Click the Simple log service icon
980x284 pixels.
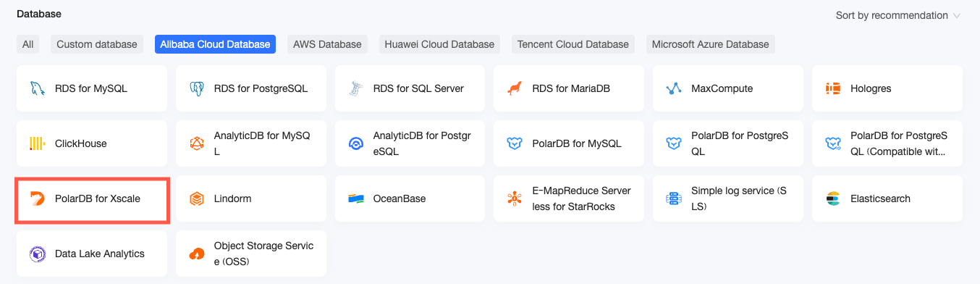674,199
